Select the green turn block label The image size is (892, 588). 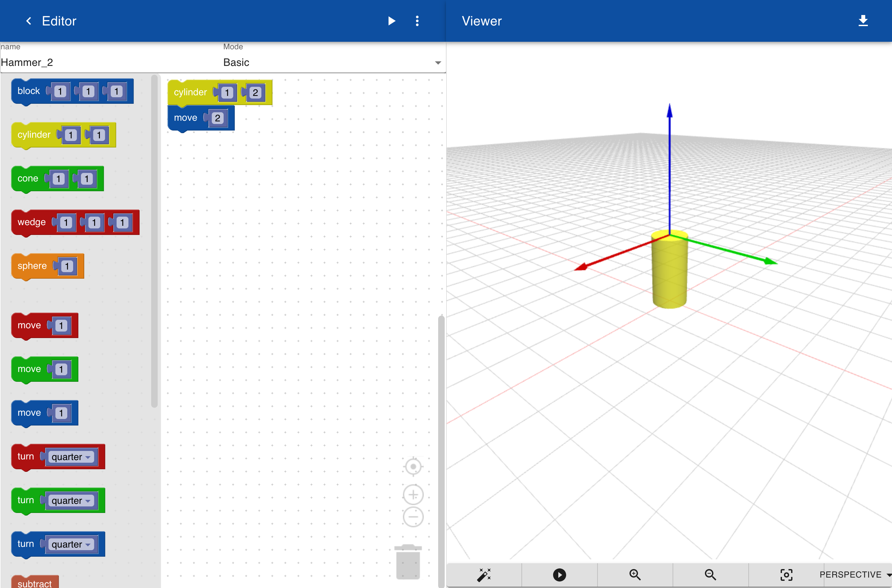[x=25, y=500]
